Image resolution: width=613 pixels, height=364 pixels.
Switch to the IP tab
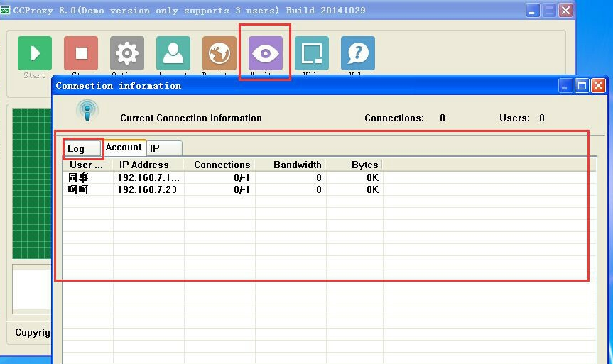coord(164,148)
